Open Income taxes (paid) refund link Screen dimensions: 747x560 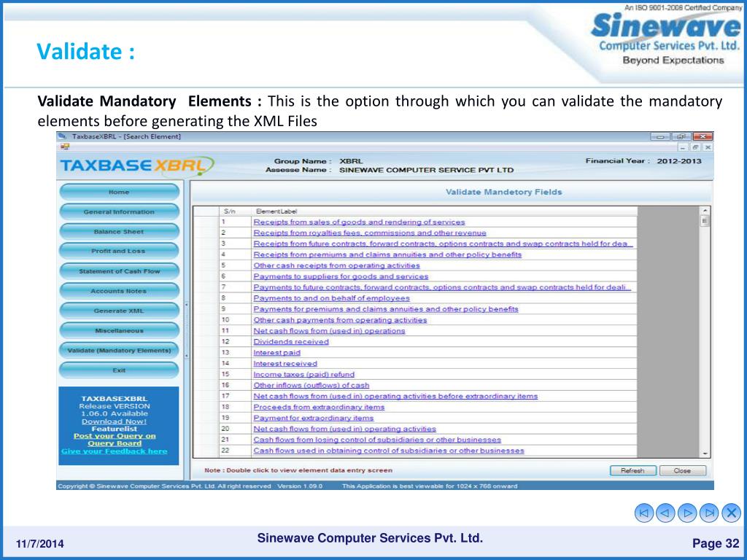304,374
